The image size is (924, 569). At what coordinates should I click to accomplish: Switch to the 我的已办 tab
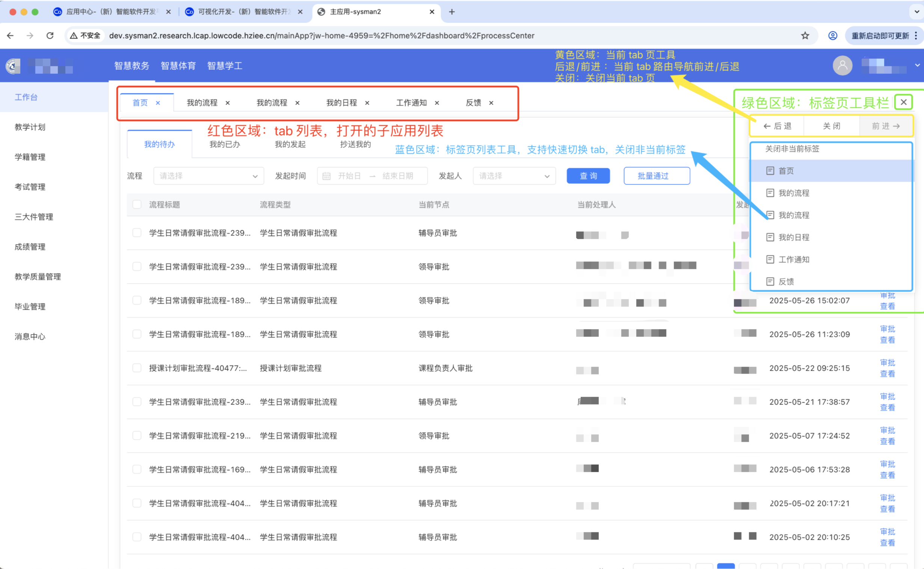click(225, 145)
